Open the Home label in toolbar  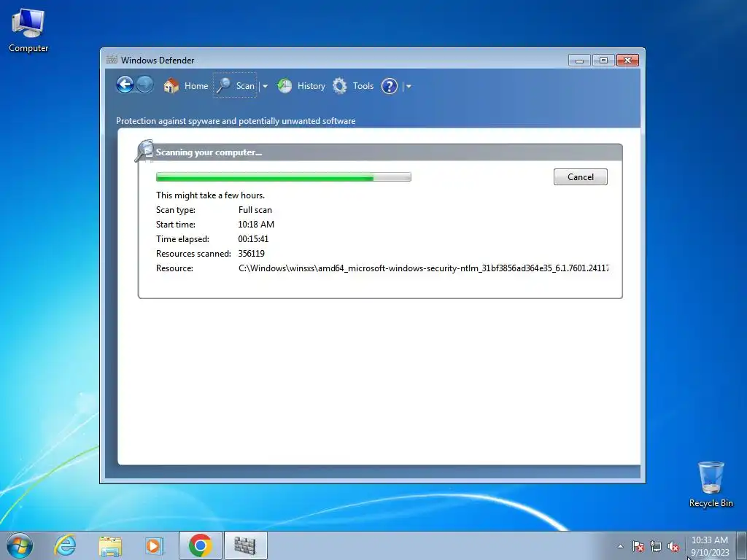pyautogui.click(x=196, y=86)
